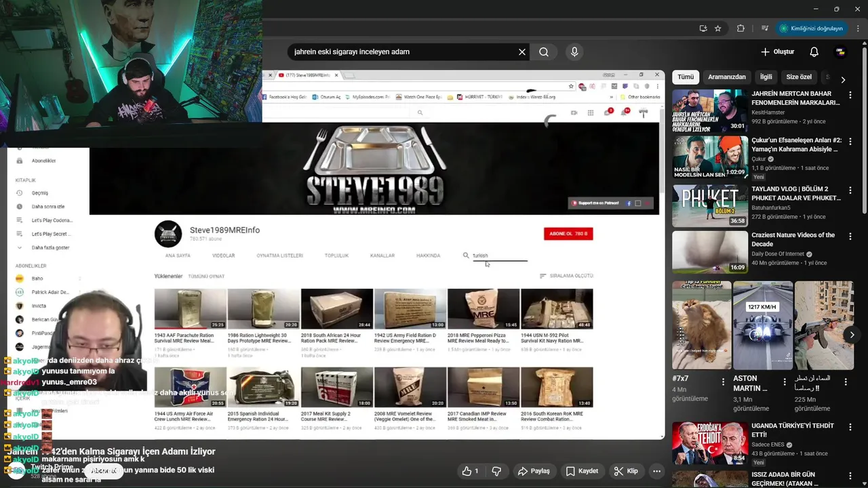This screenshot has height=488, width=868.
Task: Open options menu for JAHREİN MERTCAN BAHAR video
Action: pyautogui.click(x=850, y=96)
